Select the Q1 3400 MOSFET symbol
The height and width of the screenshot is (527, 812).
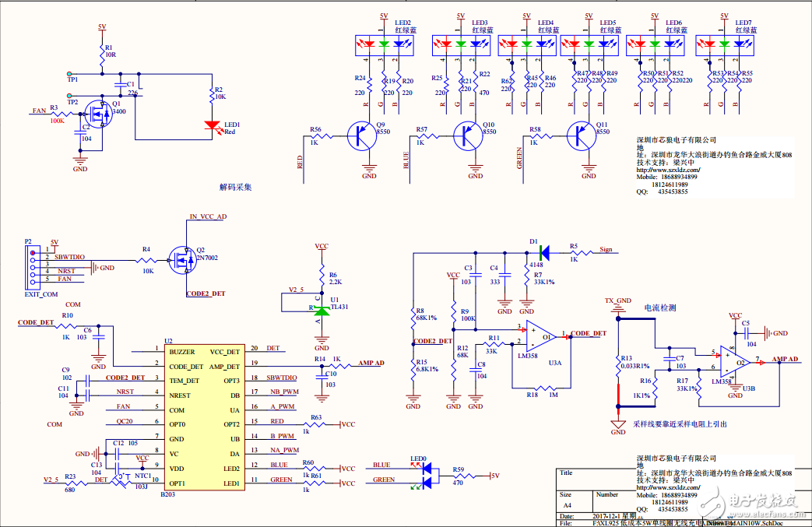(x=98, y=114)
